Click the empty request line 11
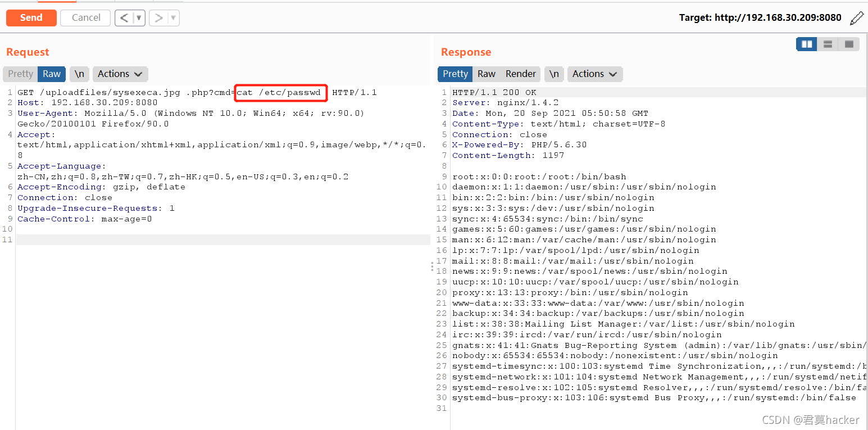 pyautogui.click(x=223, y=239)
